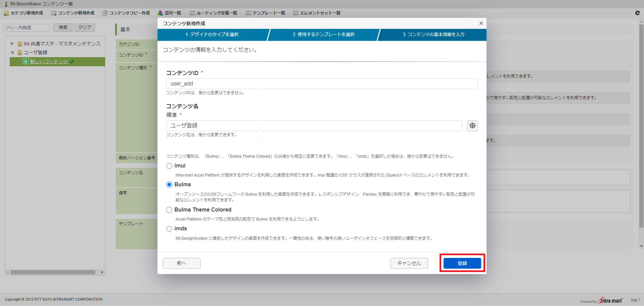Select the imui content type radio button

coord(169,166)
